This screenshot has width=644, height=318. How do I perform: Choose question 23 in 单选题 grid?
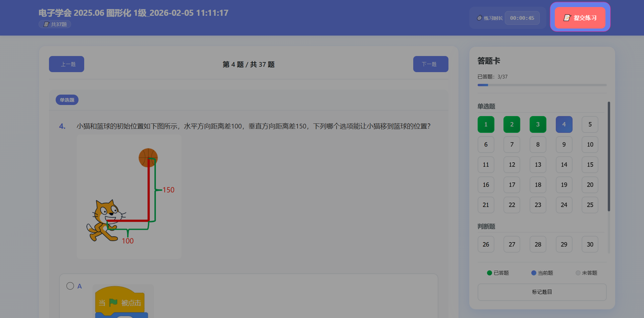538,205
